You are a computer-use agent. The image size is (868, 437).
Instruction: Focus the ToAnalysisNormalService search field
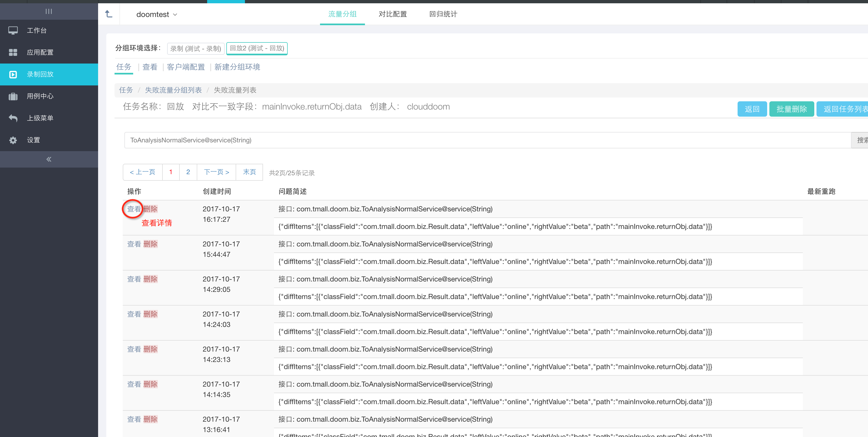pyautogui.click(x=488, y=140)
